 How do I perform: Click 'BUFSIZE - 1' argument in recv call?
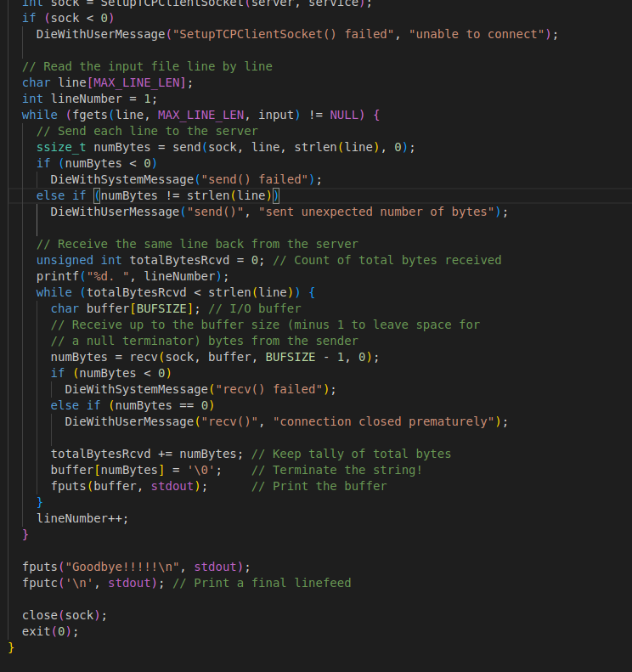[x=305, y=358]
